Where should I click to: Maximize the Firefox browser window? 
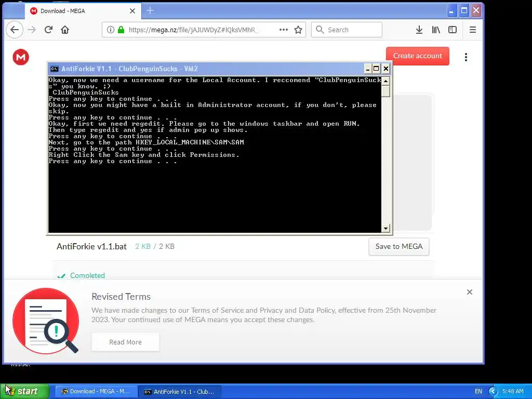(x=464, y=11)
